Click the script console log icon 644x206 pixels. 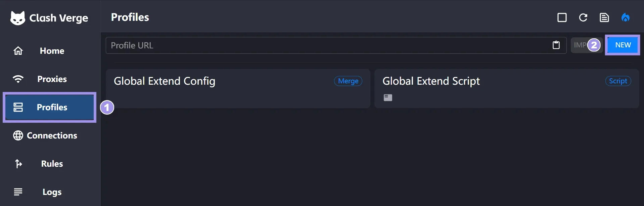[x=388, y=97]
